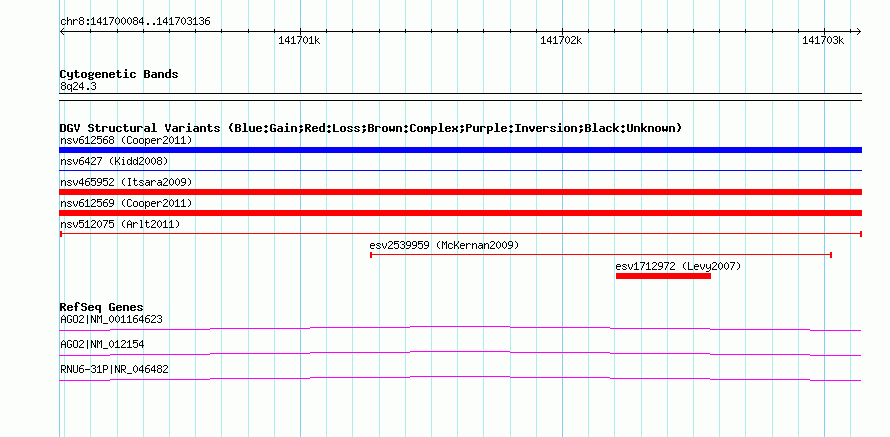890x437 pixels.
Task: Click the 8q24.3 cytogenetic band bar
Action: (460, 97)
